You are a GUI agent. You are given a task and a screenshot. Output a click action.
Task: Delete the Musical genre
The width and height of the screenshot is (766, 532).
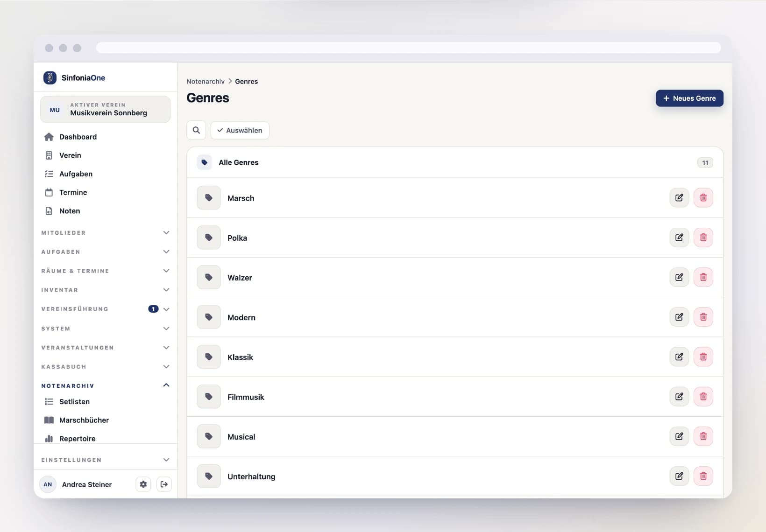point(703,436)
